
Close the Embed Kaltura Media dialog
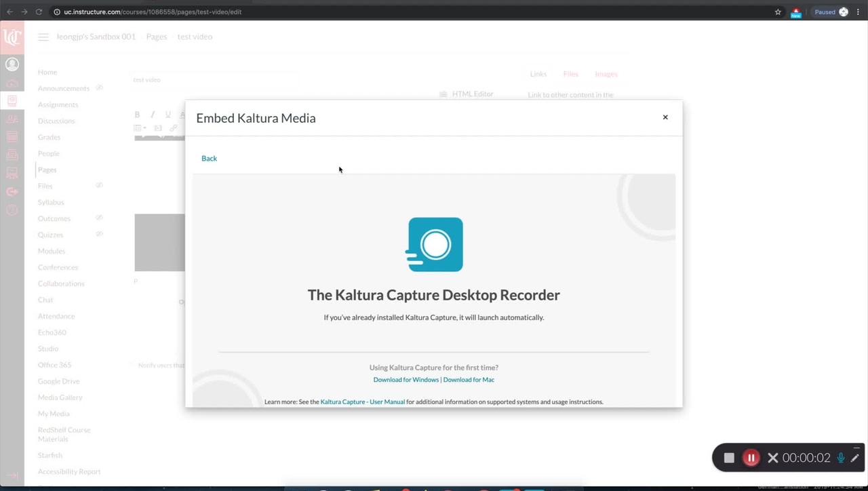coord(665,117)
